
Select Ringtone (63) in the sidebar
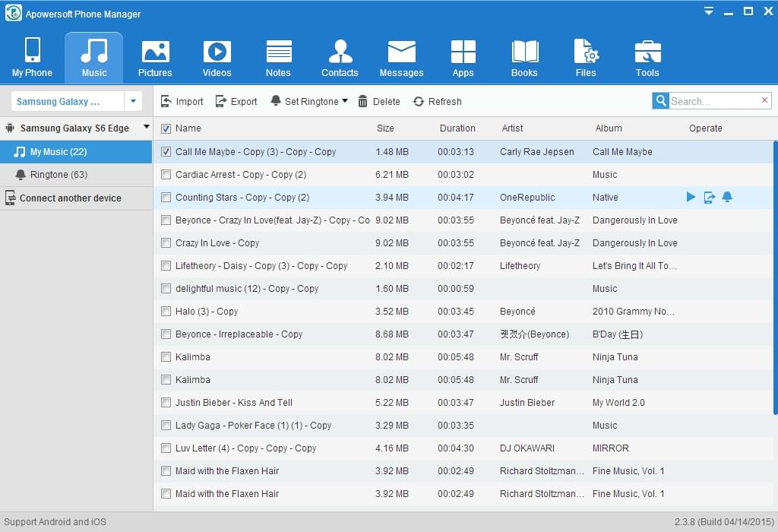(x=59, y=175)
